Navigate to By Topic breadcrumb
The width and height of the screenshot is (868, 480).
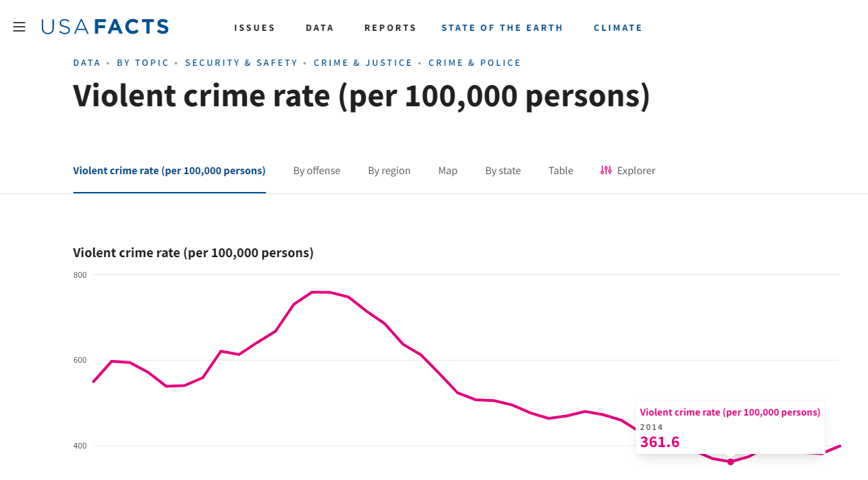pyautogui.click(x=143, y=62)
